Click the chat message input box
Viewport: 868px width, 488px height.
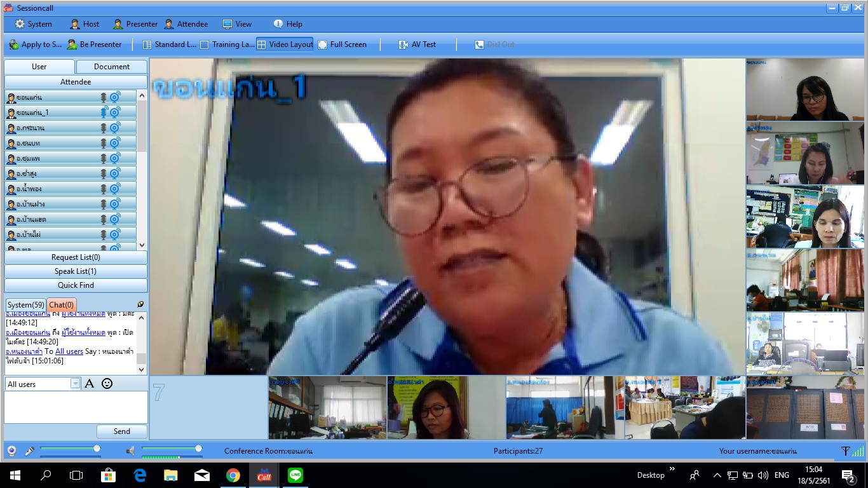[x=76, y=407]
